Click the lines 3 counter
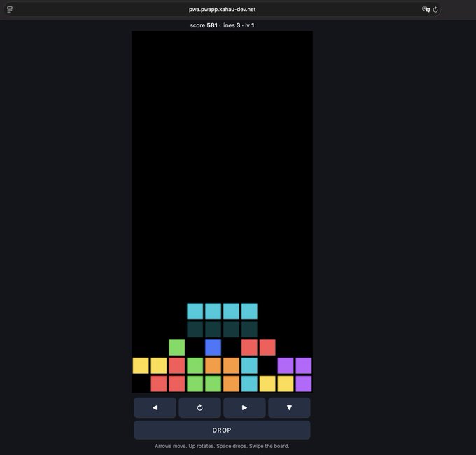 231,25
